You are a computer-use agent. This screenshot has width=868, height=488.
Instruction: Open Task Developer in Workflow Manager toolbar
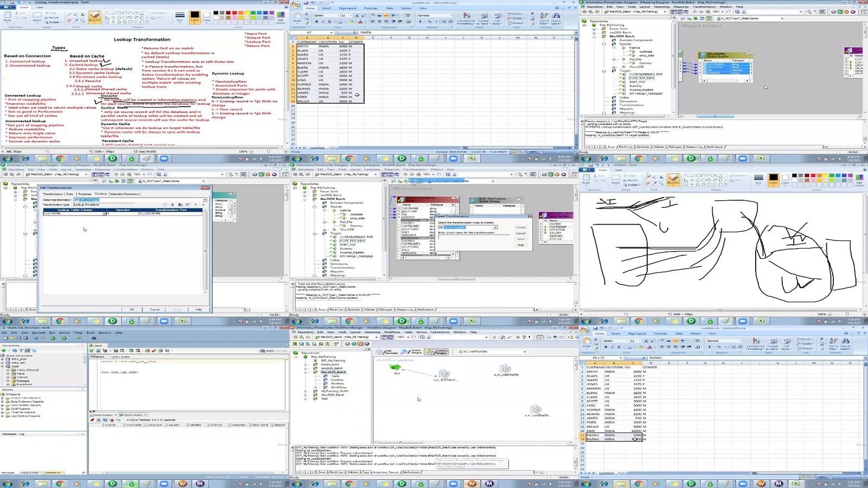pyautogui.click(x=386, y=352)
